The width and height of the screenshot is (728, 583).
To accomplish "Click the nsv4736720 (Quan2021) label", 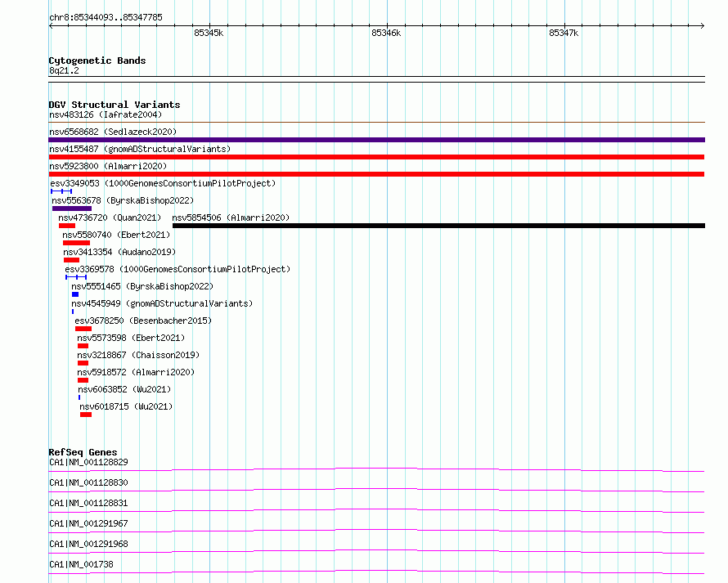I will pyautogui.click(x=110, y=218).
